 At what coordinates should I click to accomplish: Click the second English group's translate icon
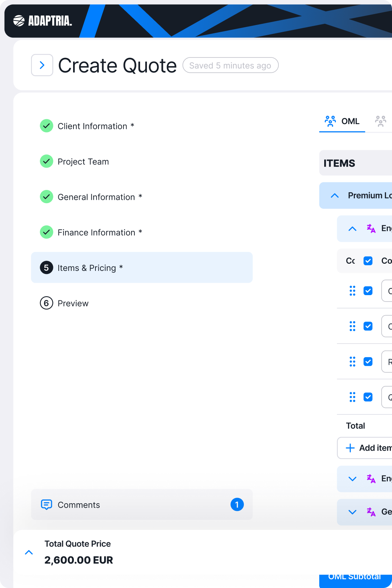[371, 479]
